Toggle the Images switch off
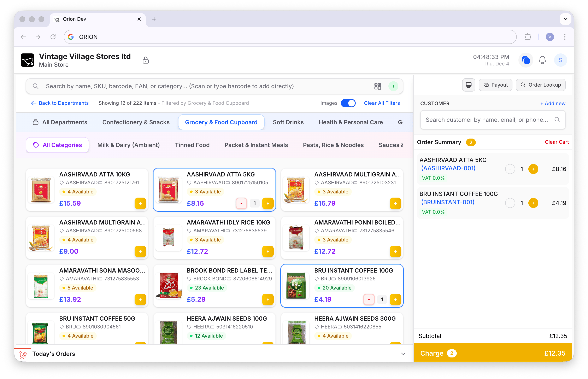Image resolution: width=588 pixels, height=379 pixels. 348,103
